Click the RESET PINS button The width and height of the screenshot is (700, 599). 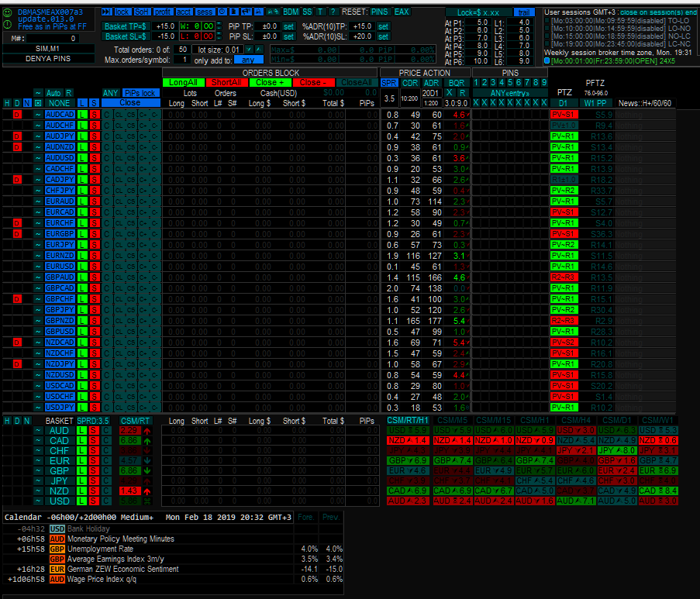380,12
